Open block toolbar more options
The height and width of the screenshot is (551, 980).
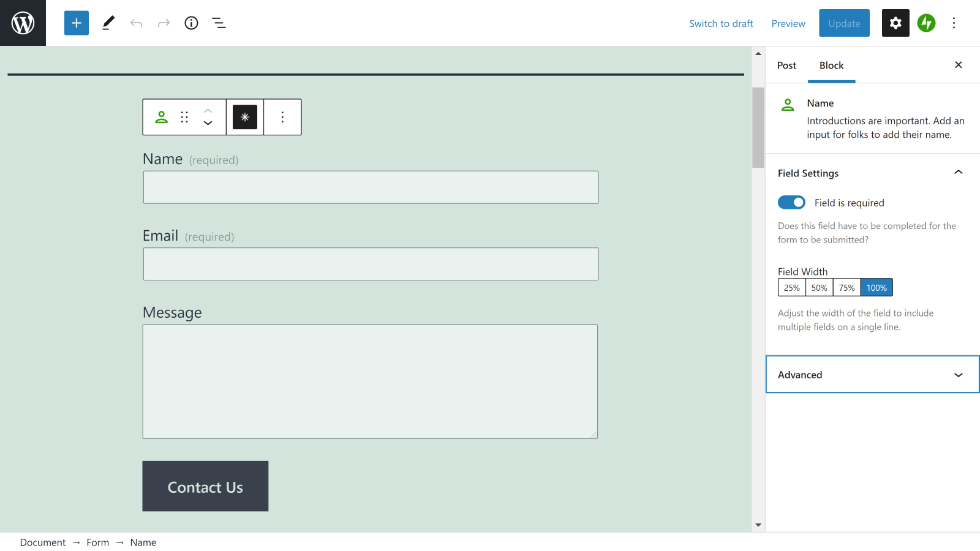[x=282, y=117]
